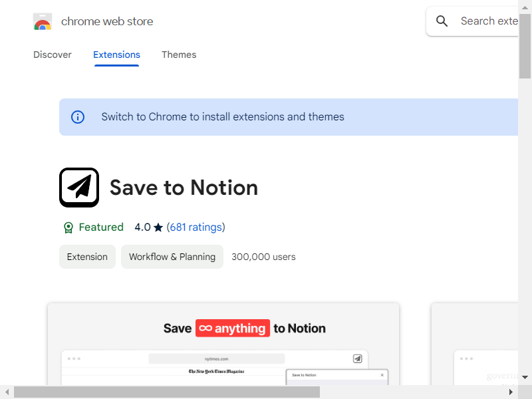Click the horizontal scrollbar left arrow

point(7,392)
